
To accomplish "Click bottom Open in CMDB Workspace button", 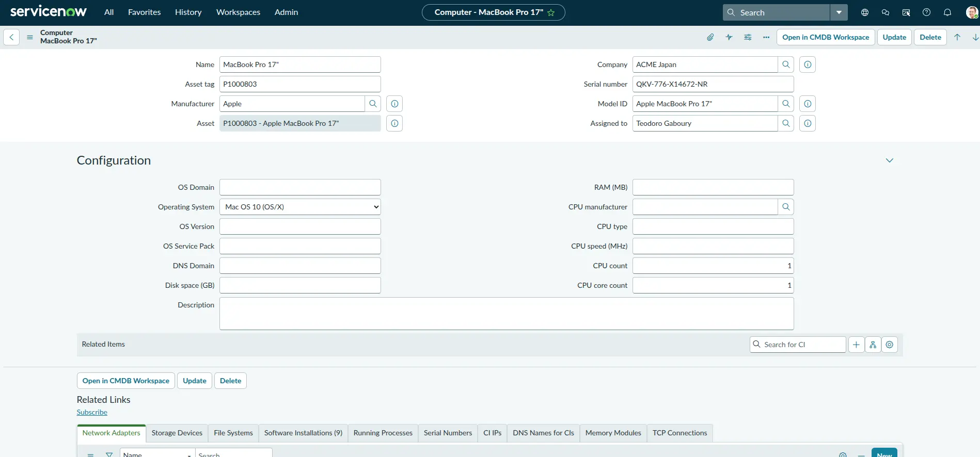I will [x=126, y=381].
